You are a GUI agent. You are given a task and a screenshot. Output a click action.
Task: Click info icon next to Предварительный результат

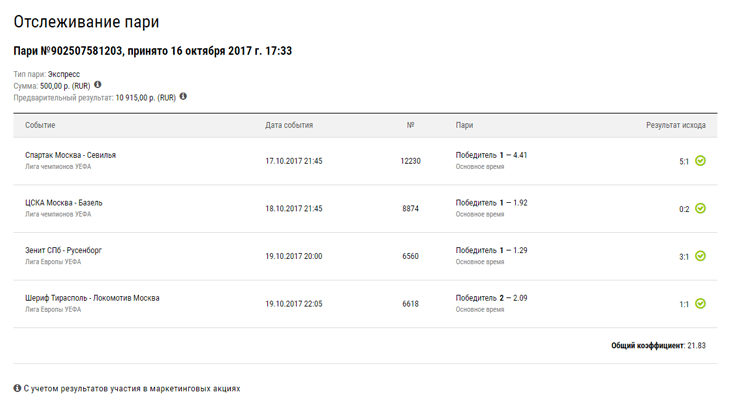pyautogui.click(x=183, y=96)
